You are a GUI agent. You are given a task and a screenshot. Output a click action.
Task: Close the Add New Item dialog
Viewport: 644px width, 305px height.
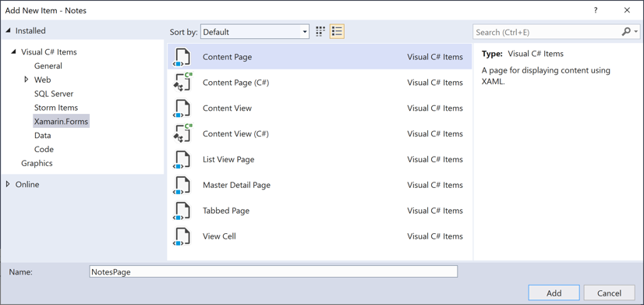point(627,11)
